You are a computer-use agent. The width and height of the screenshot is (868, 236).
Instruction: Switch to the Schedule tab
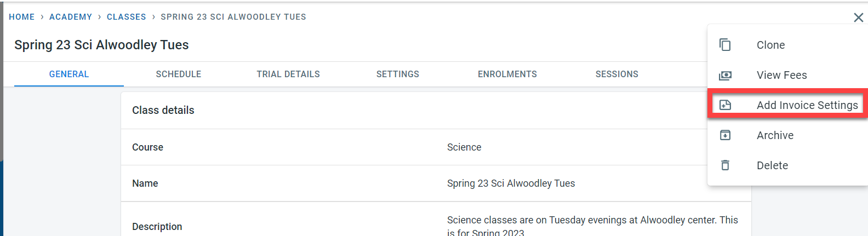click(x=179, y=74)
